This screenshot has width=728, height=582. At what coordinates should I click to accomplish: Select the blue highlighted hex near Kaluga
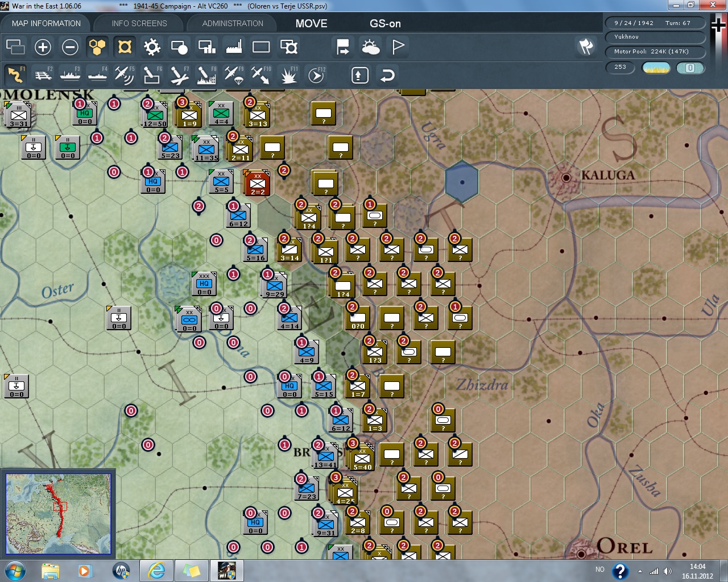pyautogui.click(x=462, y=182)
